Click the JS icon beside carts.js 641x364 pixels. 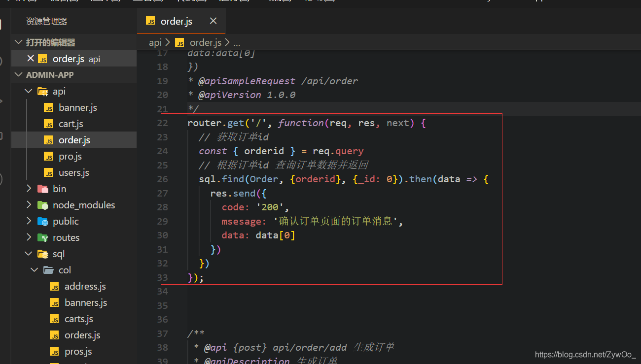[x=55, y=319]
